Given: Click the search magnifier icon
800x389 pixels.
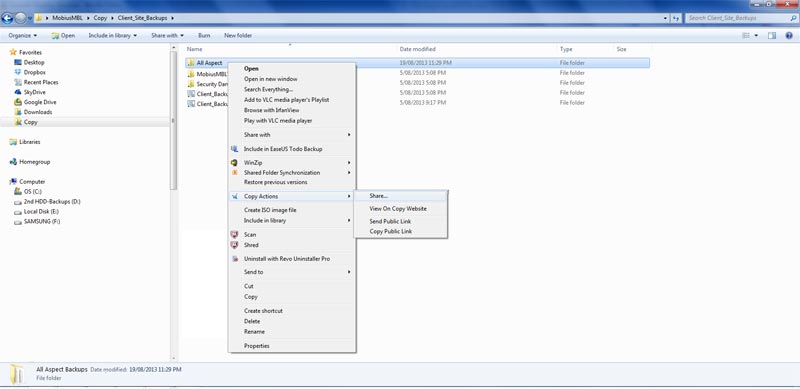Looking at the screenshot, I should tap(793, 18).
